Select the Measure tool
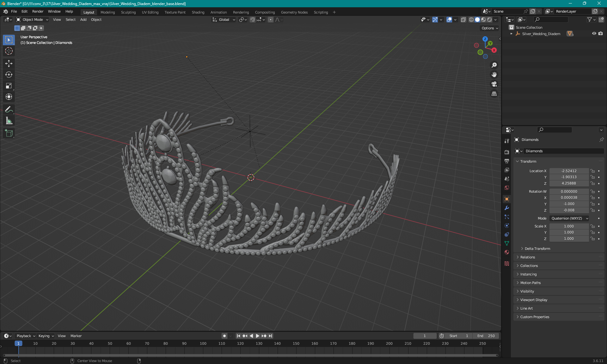This screenshot has height=364, width=607. (x=9, y=121)
